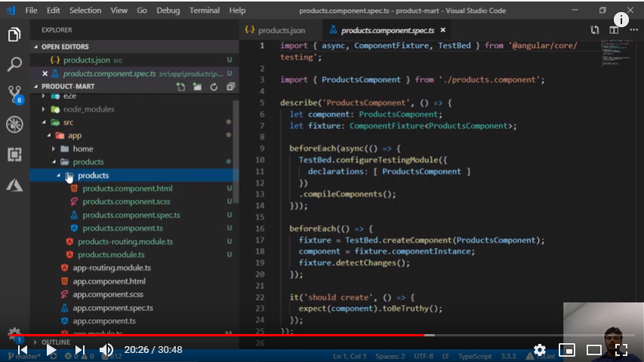Viewport: 644px width, 362px height.
Task: Refresh the PRODUCT-MART explorer tree
Action: [213, 87]
